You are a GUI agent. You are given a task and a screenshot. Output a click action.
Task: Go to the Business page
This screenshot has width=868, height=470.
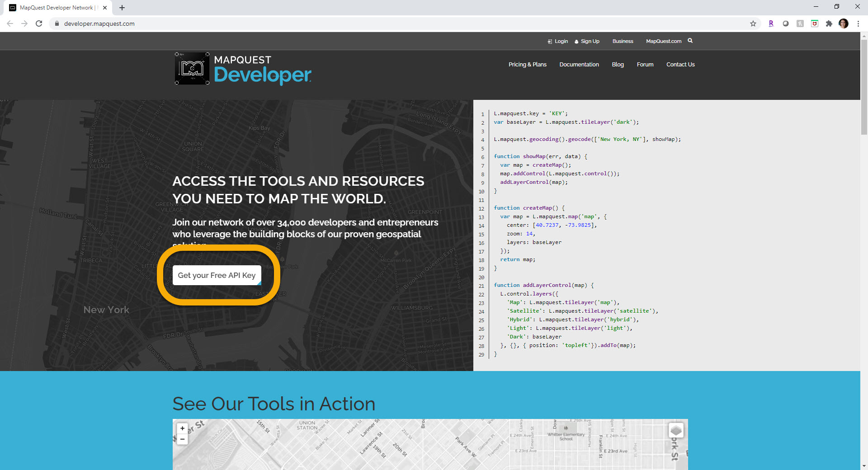623,41
